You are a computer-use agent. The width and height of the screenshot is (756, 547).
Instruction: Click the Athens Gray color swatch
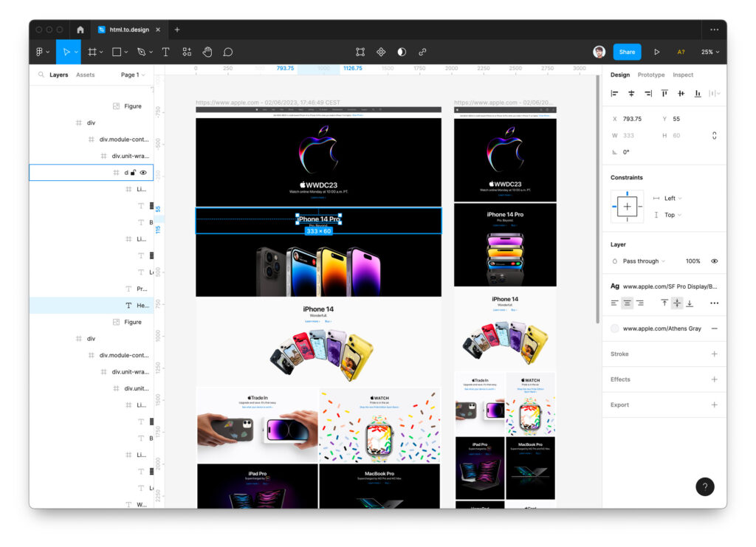click(615, 328)
